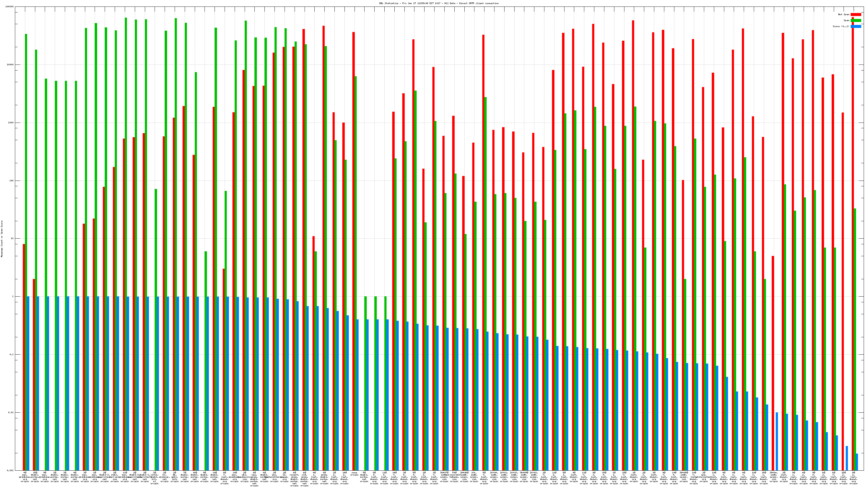This screenshot has height=488, width=868.
Task: Click the vertical 'Message Count or Spam Score' axis label
Action: (2, 239)
